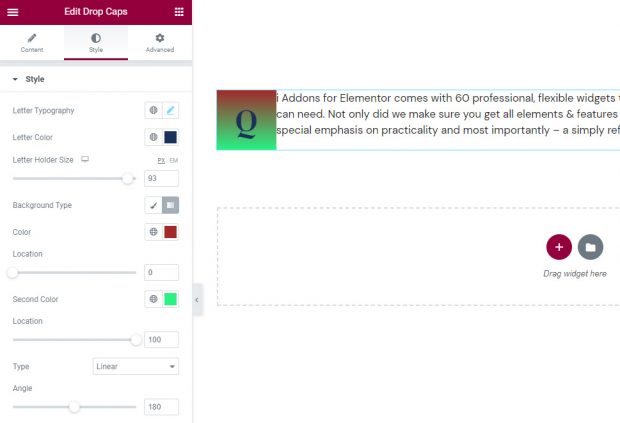Open the widgets grid panel

point(179,11)
